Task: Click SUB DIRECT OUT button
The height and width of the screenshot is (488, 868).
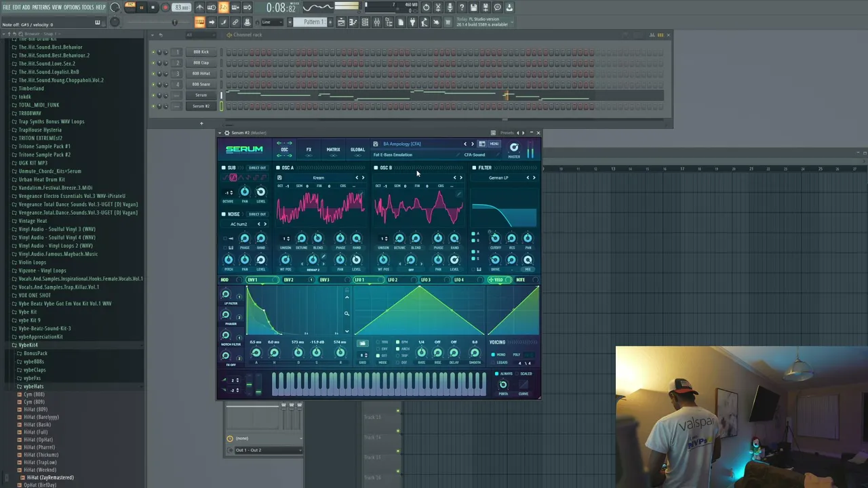Action: 257,168
